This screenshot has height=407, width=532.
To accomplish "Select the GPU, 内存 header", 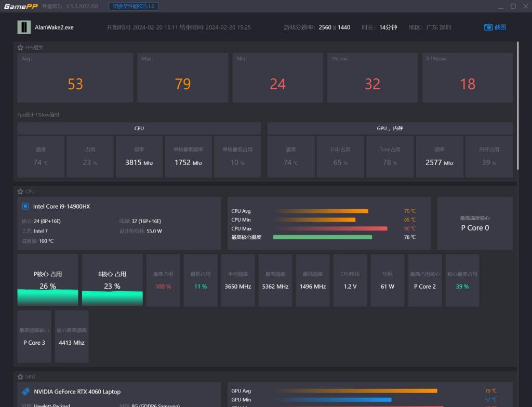I will (x=390, y=128).
